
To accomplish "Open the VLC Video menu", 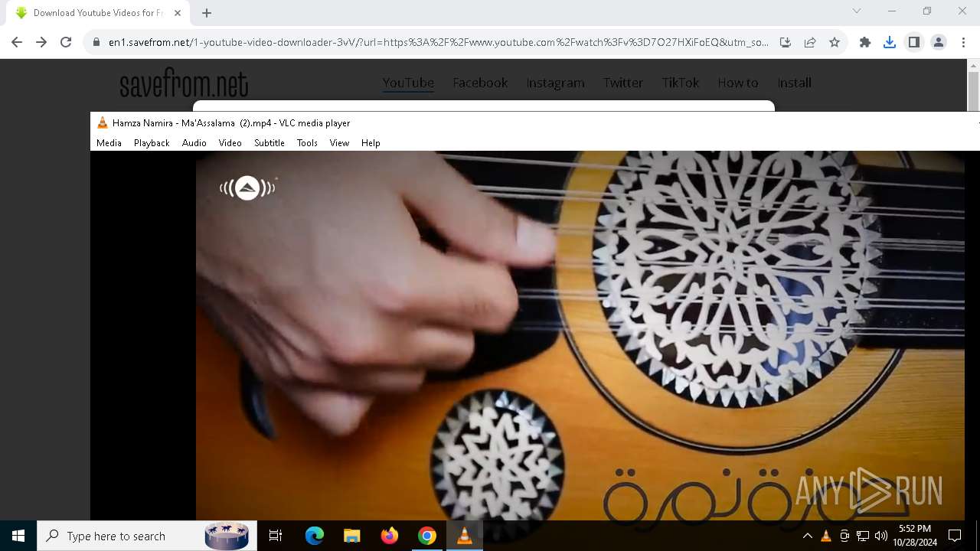I will (x=230, y=143).
